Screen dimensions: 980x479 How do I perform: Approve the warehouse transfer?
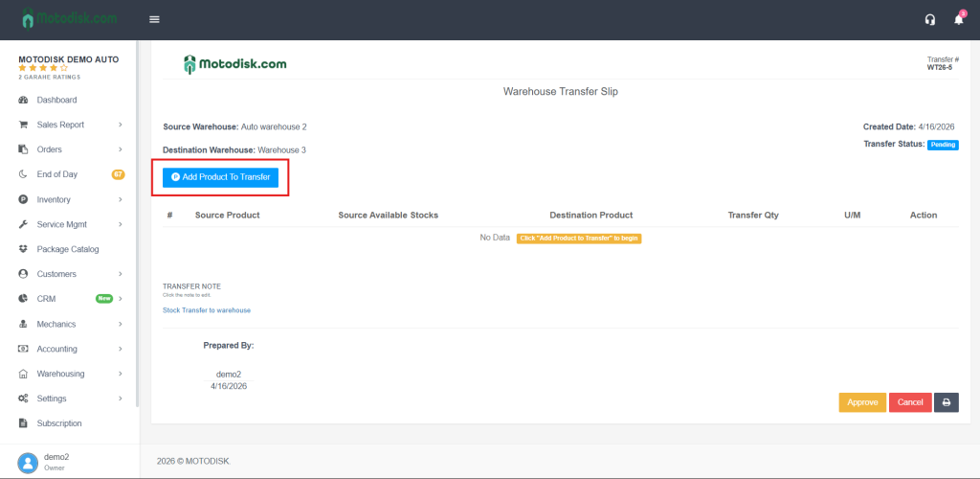click(862, 402)
